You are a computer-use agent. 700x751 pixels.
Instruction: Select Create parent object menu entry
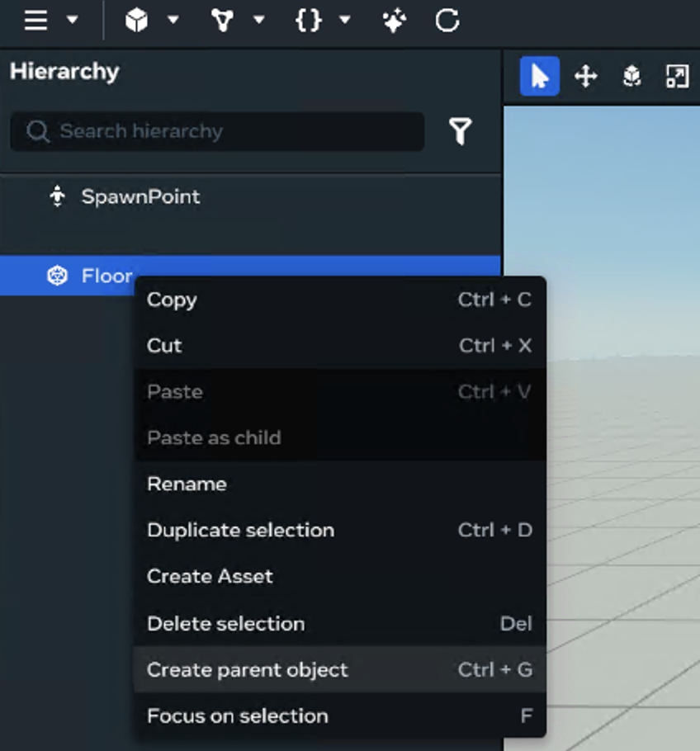point(248,669)
